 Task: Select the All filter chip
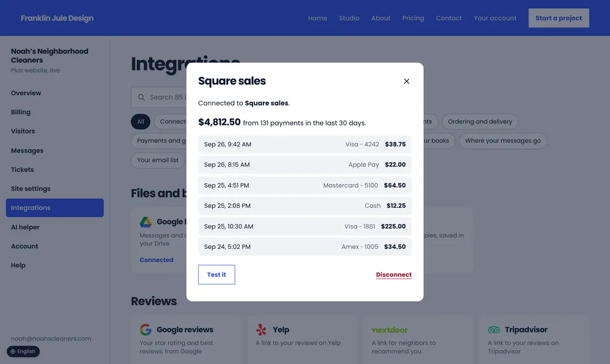[x=140, y=122]
